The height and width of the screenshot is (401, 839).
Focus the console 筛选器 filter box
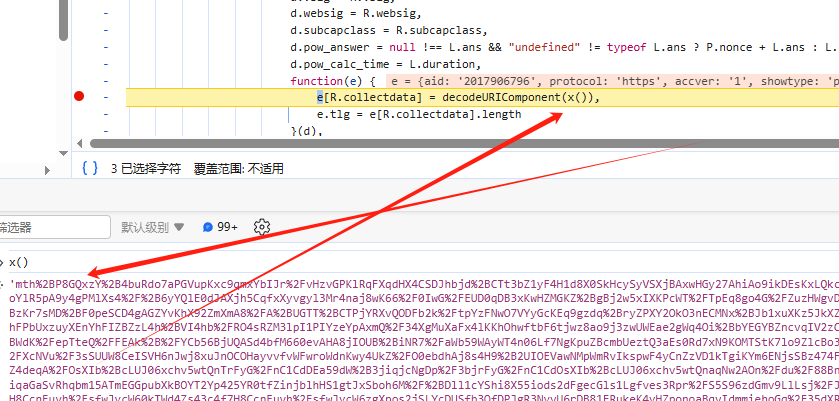[55, 228]
